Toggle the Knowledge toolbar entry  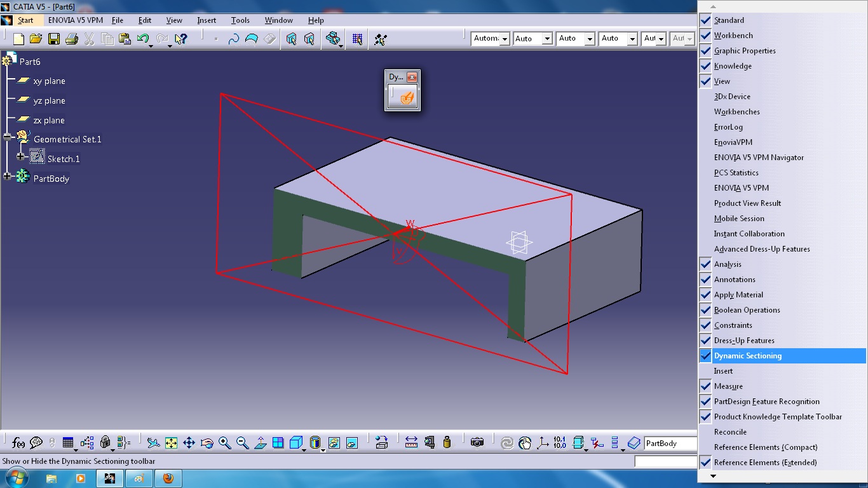point(782,66)
